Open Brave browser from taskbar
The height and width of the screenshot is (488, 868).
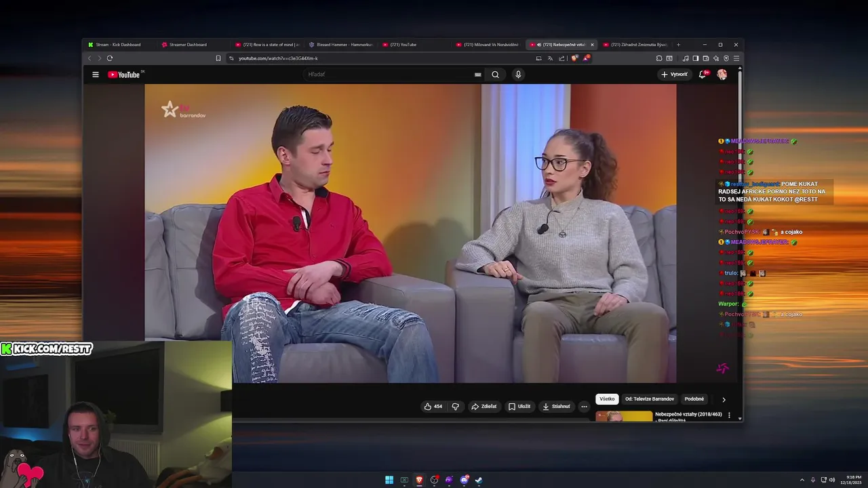click(x=419, y=480)
